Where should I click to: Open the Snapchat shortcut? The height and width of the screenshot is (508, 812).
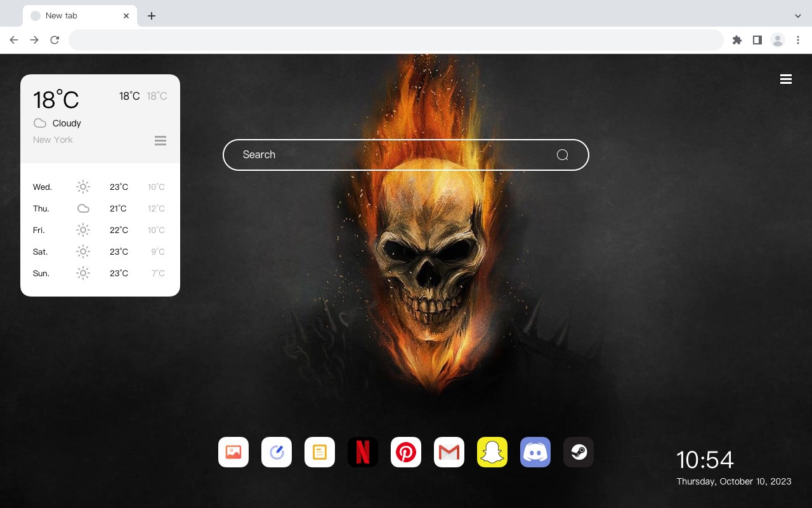[492, 452]
